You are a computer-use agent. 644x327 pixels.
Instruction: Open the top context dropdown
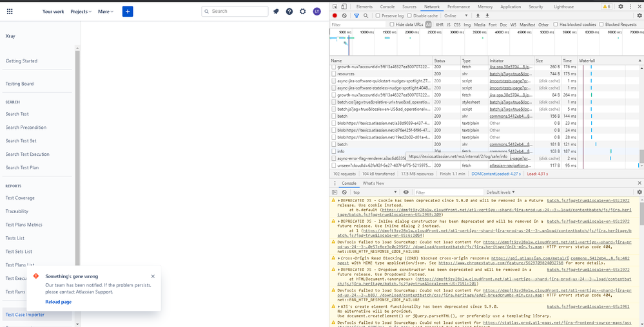pos(375,192)
